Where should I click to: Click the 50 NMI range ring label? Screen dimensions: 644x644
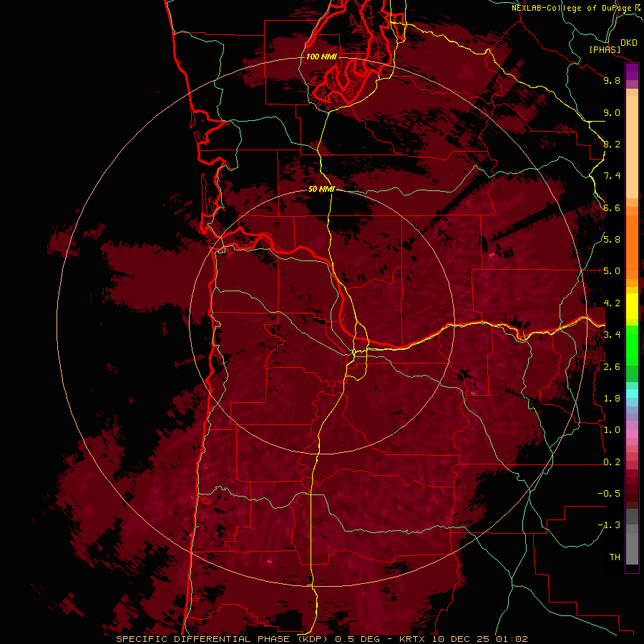tap(321, 189)
